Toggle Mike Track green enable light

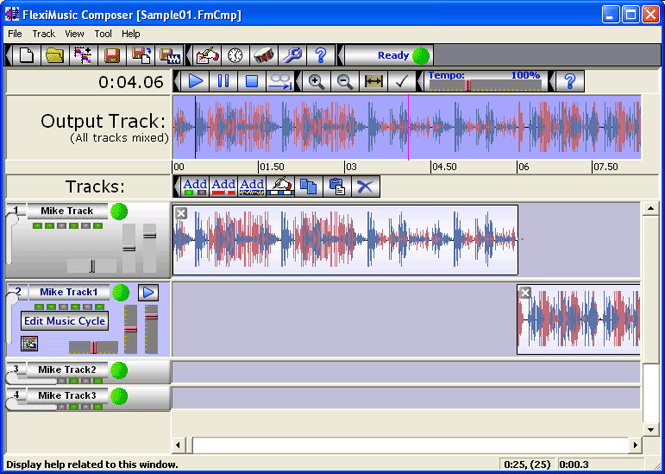coord(120,211)
